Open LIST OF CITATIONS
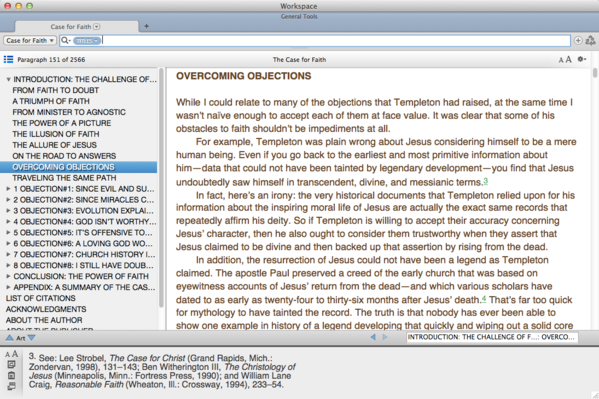The image size is (599, 399). (40, 298)
